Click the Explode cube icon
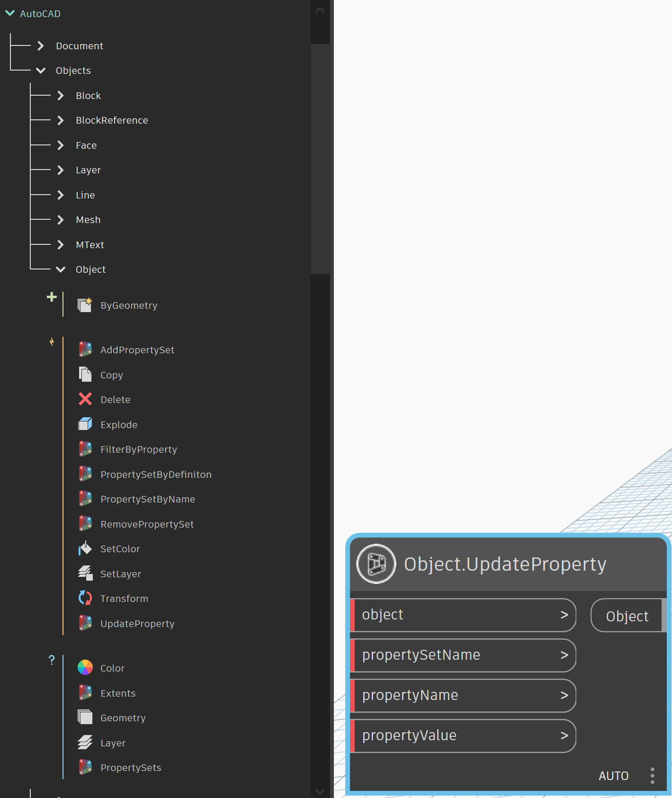This screenshot has height=798, width=672. tap(85, 424)
